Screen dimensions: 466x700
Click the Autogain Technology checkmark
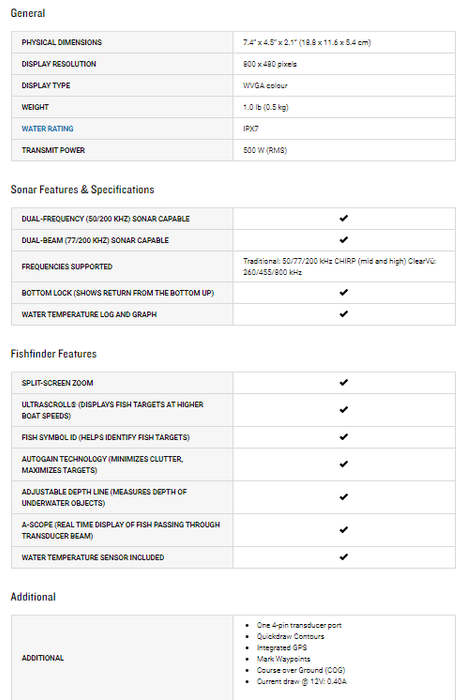click(x=343, y=464)
